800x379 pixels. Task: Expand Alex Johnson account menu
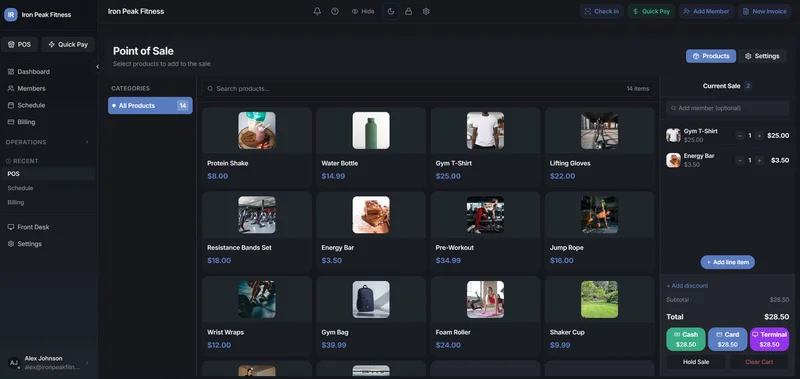48,363
